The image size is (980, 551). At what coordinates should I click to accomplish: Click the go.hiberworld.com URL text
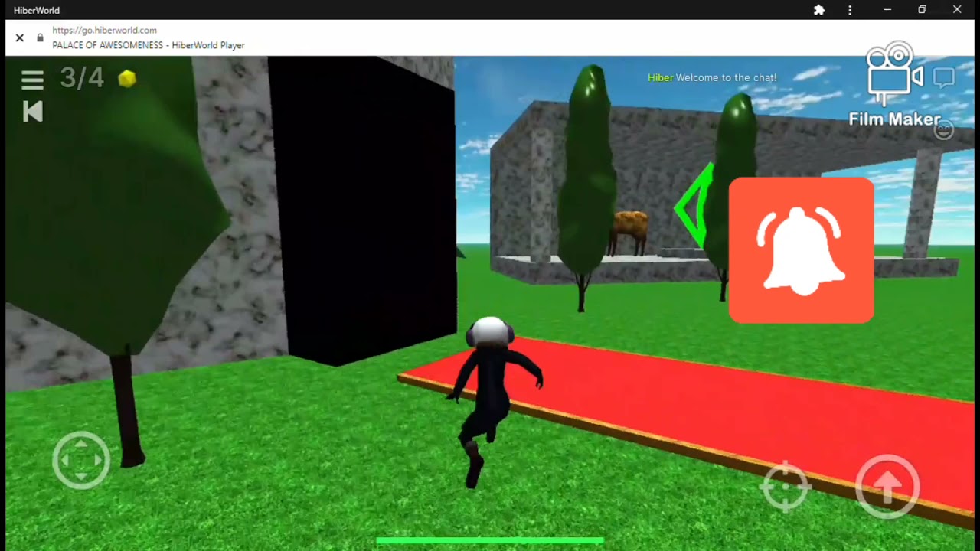pyautogui.click(x=104, y=31)
